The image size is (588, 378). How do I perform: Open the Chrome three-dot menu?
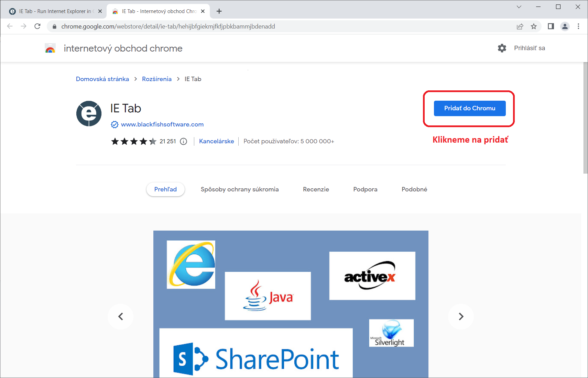pos(578,26)
